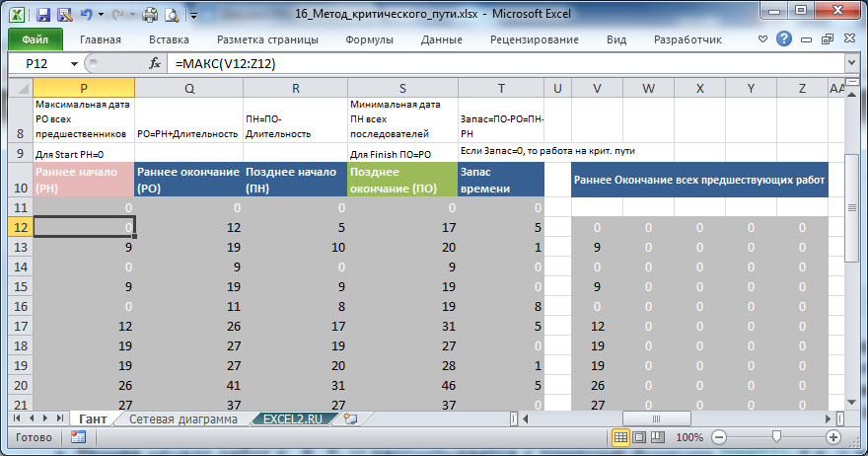Click the Quick Print printer icon
Image resolution: width=868 pixels, height=456 pixels.
point(150,15)
